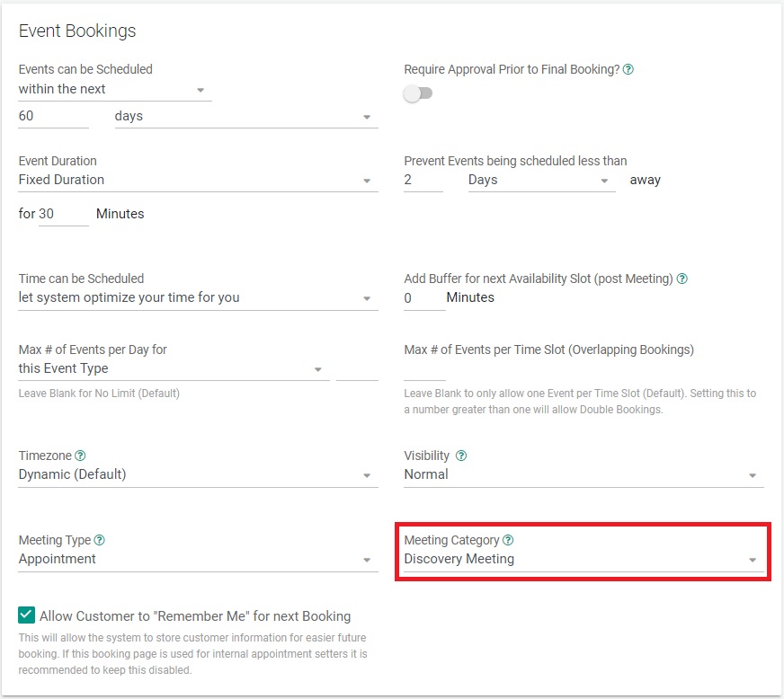
Task: Open Meeting Type help tooltip icon
Action: point(100,540)
